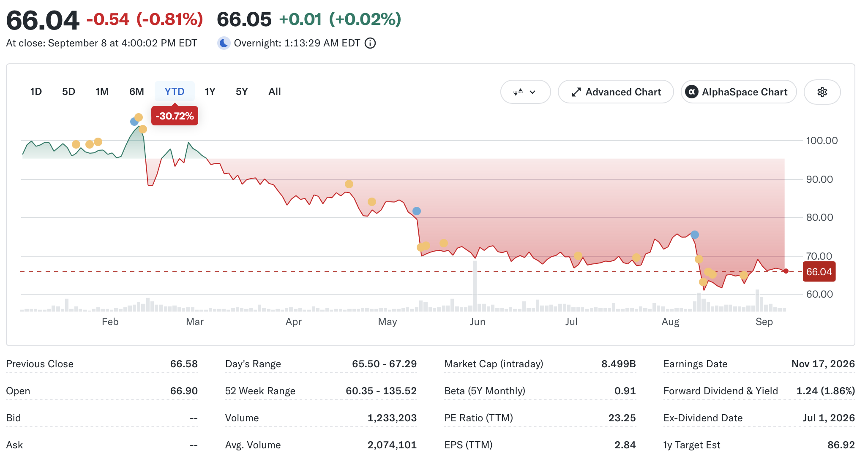Click the overnight info circle icon
Image resolution: width=868 pixels, height=461 pixels.
(370, 43)
